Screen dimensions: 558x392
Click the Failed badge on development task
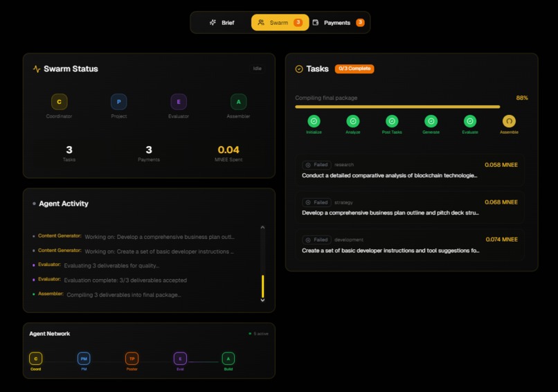(x=316, y=240)
